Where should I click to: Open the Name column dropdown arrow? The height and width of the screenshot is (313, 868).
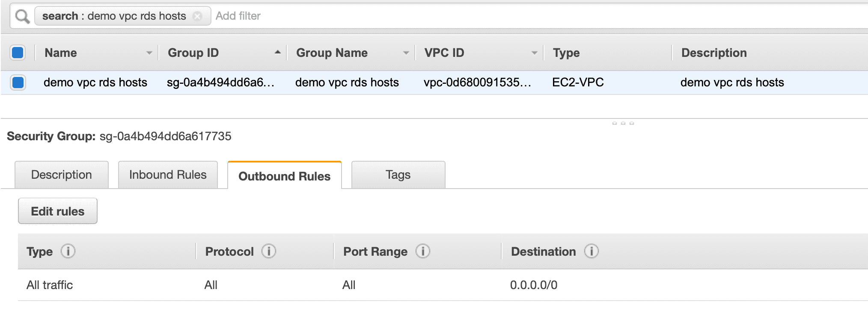click(149, 53)
